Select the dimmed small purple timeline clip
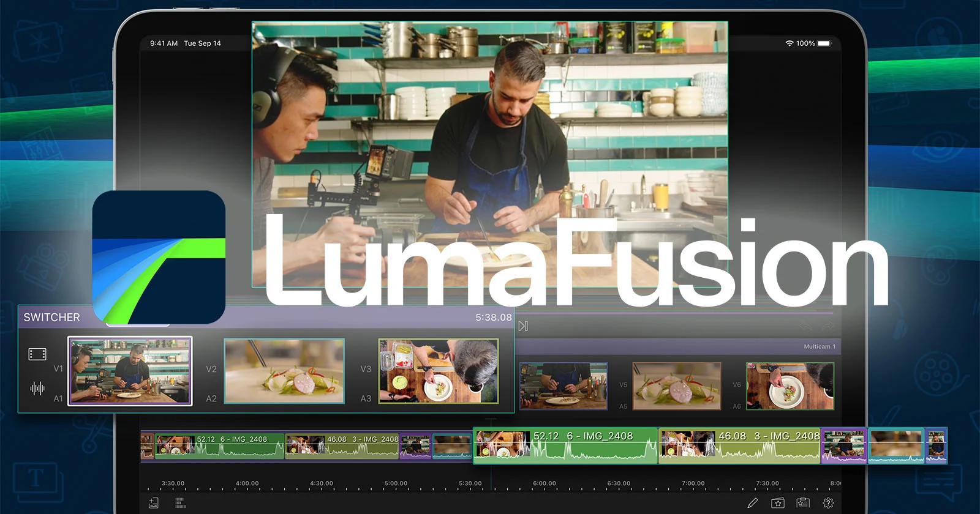This screenshot has width=980, height=514. pos(416,447)
